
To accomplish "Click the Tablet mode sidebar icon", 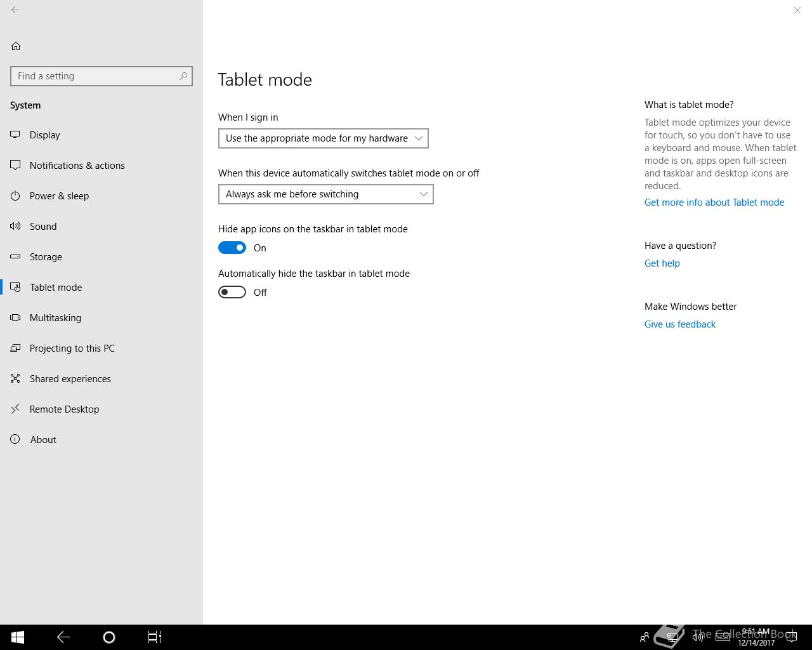I will [x=15, y=287].
